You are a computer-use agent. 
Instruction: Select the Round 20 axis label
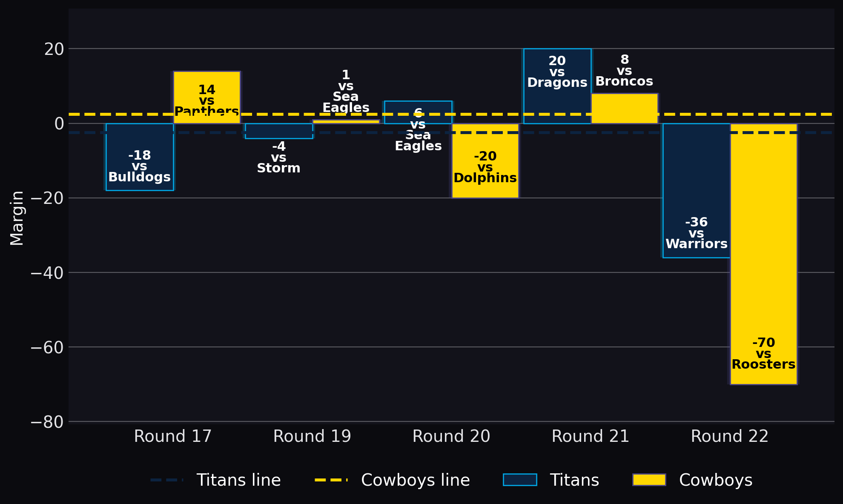451,437
